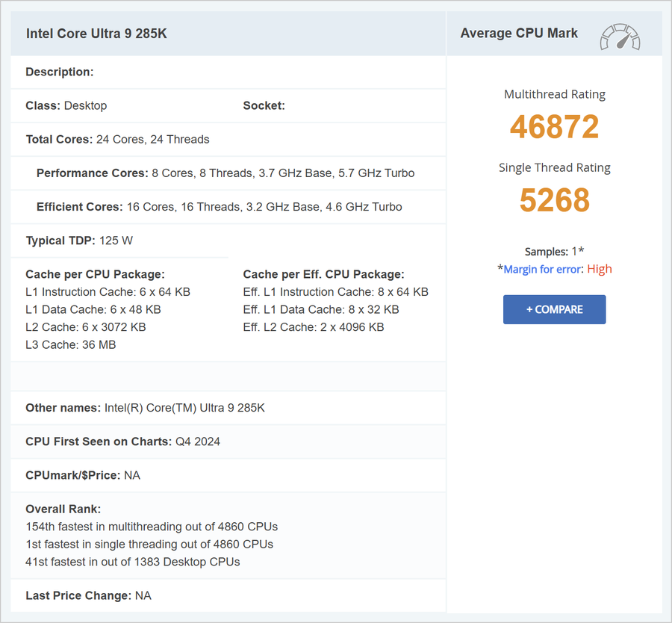The height and width of the screenshot is (623, 672).
Task: Select L1 Instruction Cache: 6 x 64 KB
Action: 108,292
